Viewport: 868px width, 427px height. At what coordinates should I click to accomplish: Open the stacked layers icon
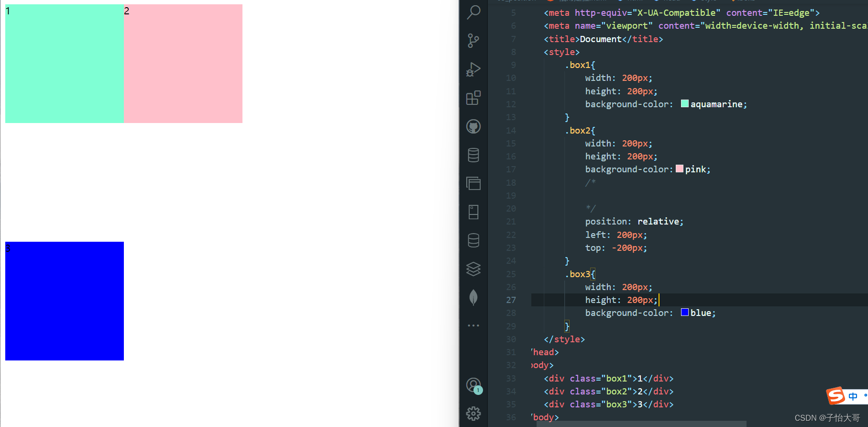click(x=473, y=269)
